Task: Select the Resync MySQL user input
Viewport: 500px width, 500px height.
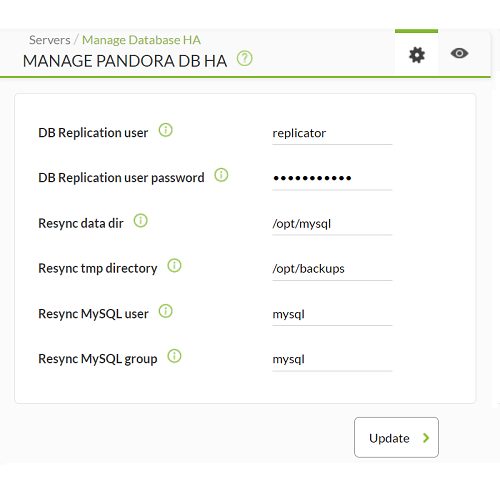Action: pyautogui.click(x=332, y=315)
